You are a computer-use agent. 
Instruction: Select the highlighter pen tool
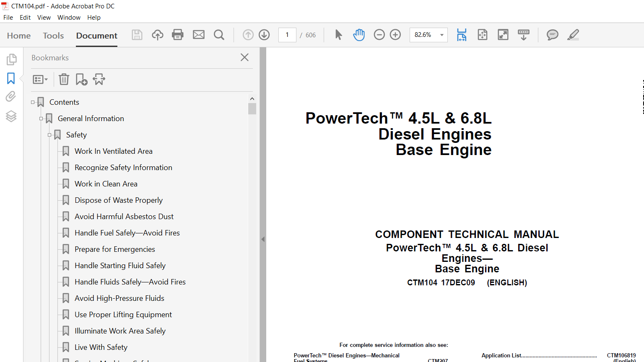pyautogui.click(x=573, y=35)
